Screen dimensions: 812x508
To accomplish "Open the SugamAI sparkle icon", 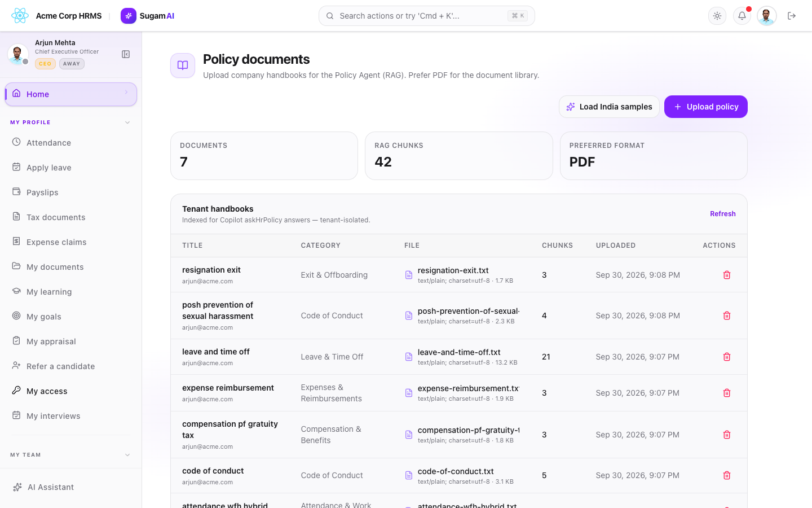I will coord(129,16).
